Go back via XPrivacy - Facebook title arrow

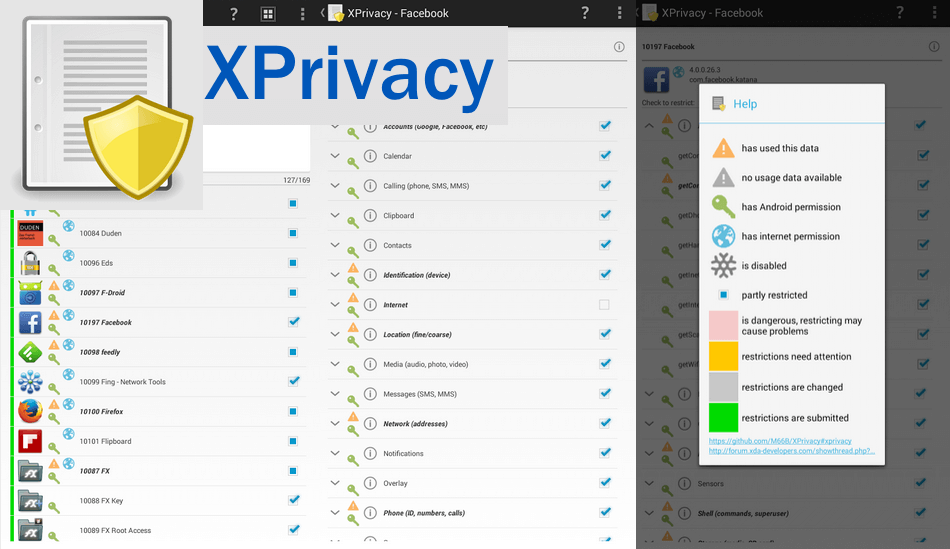click(x=323, y=13)
